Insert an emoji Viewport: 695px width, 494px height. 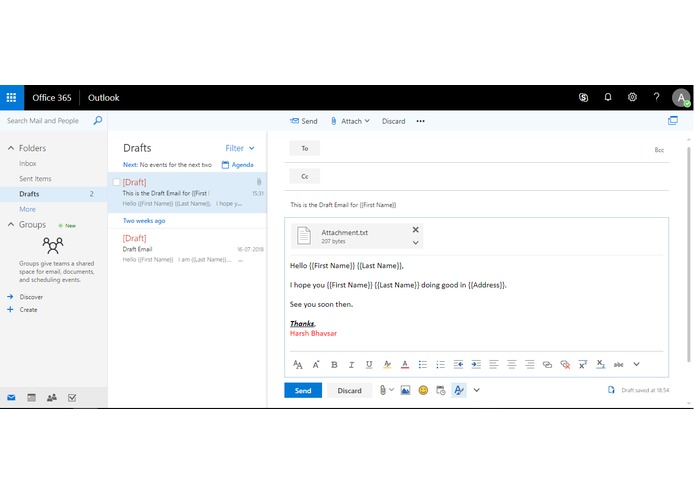pos(423,390)
